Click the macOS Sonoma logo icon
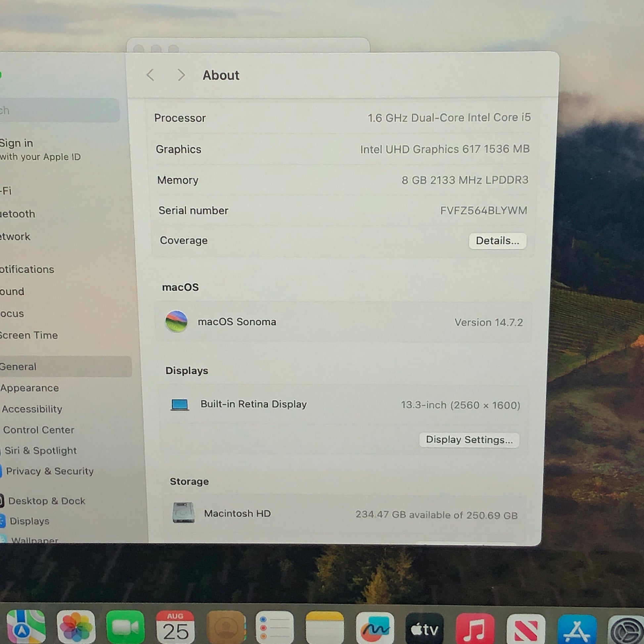Image resolution: width=644 pixels, height=644 pixels. pyautogui.click(x=176, y=321)
